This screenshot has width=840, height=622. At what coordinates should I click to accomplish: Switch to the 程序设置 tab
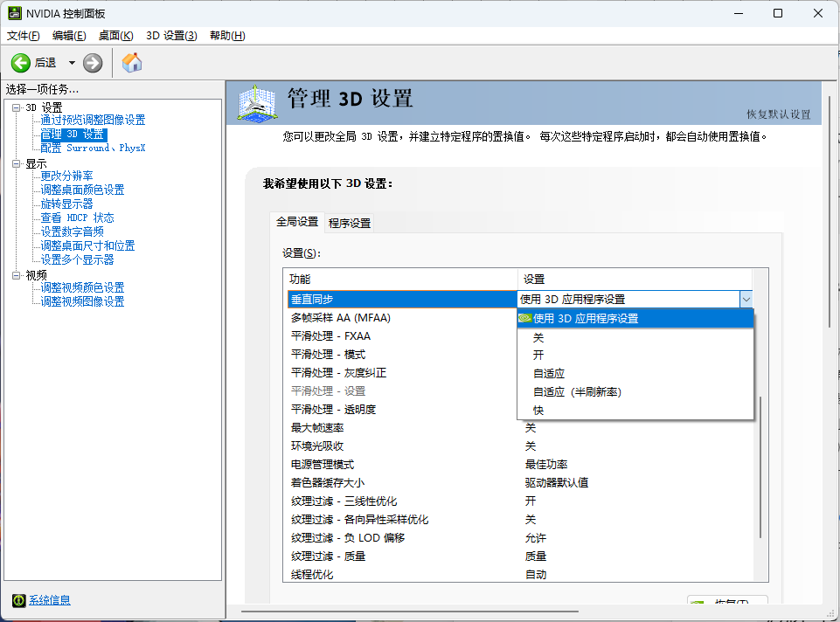pos(349,223)
